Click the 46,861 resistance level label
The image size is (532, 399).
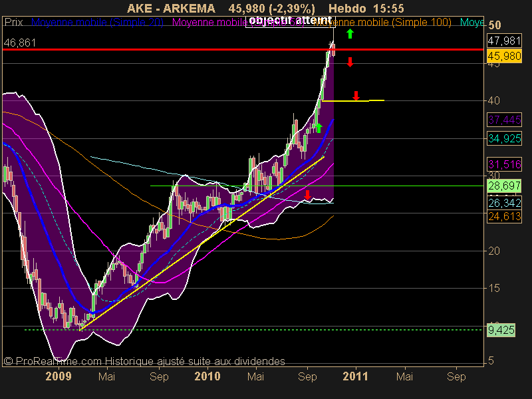pyautogui.click(x=20, y=43)
